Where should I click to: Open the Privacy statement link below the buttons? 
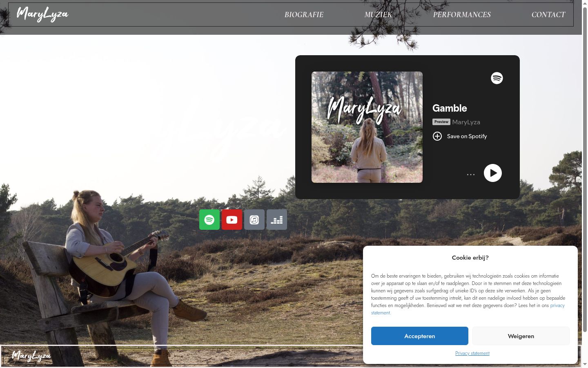pos(472,353)
